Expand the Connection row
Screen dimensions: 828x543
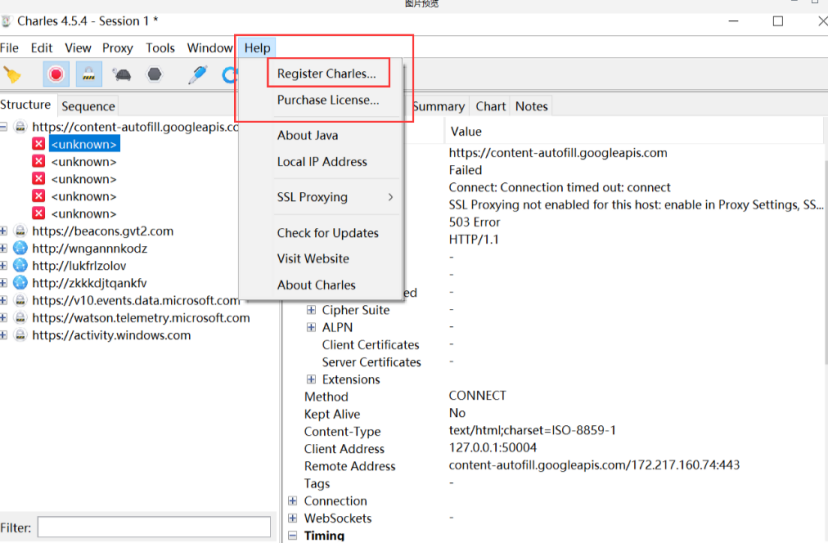tap(293, 501)
